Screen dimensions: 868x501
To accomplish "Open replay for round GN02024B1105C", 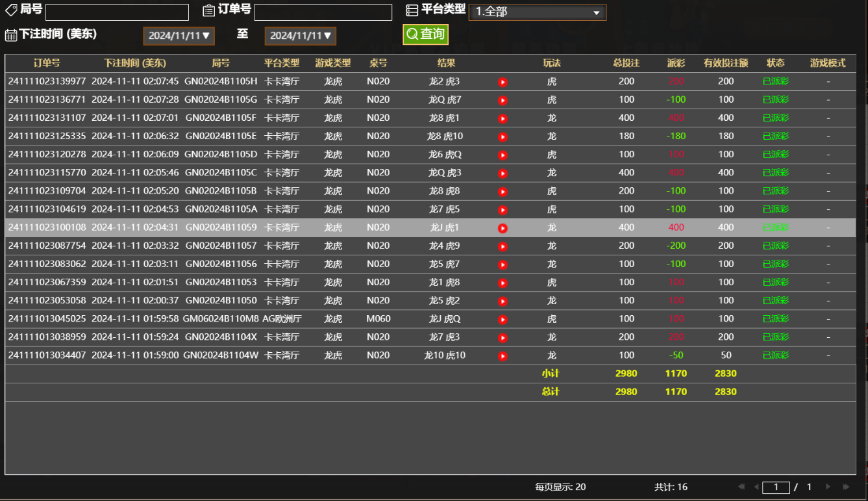I will pyautogui.click(x=502, y=173).
